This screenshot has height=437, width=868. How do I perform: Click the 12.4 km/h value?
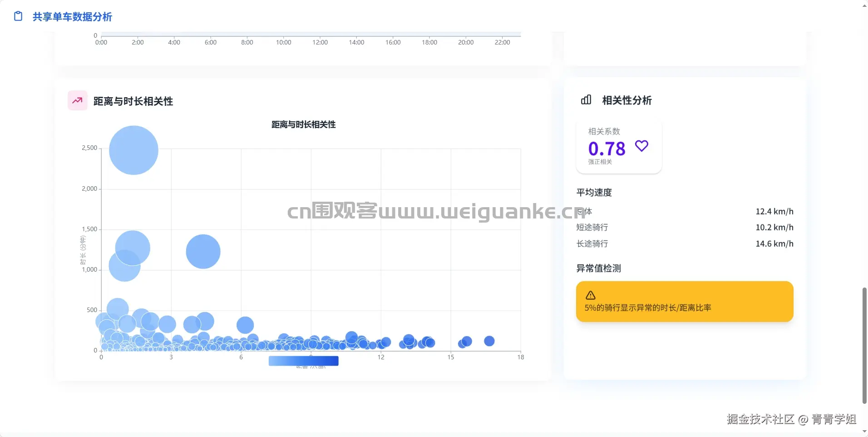(774, 211)
